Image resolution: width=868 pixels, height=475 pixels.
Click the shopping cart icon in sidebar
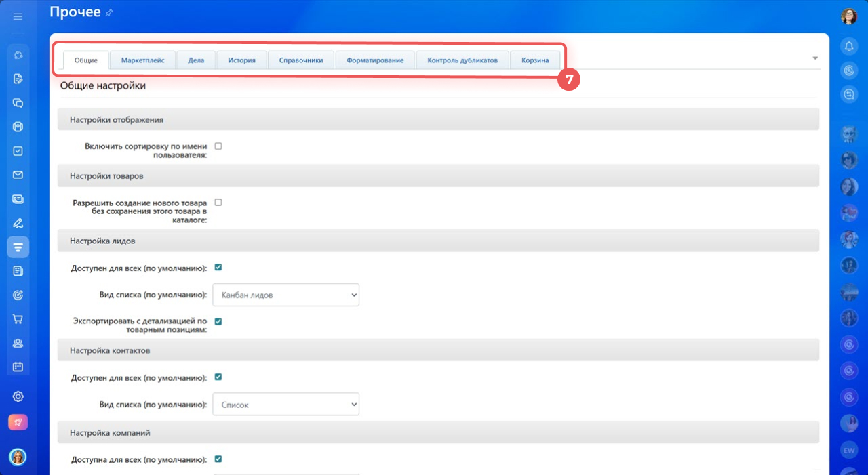coord(18,318)
